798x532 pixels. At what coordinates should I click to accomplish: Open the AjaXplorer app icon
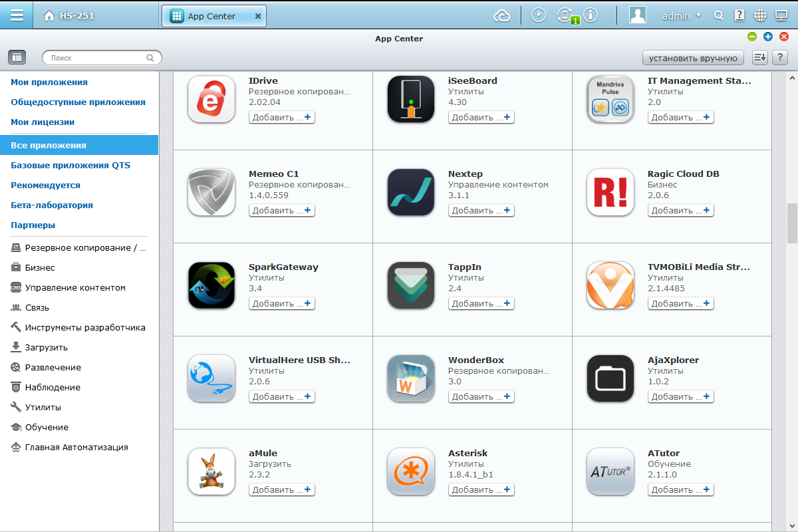click(x=610, y=378)
